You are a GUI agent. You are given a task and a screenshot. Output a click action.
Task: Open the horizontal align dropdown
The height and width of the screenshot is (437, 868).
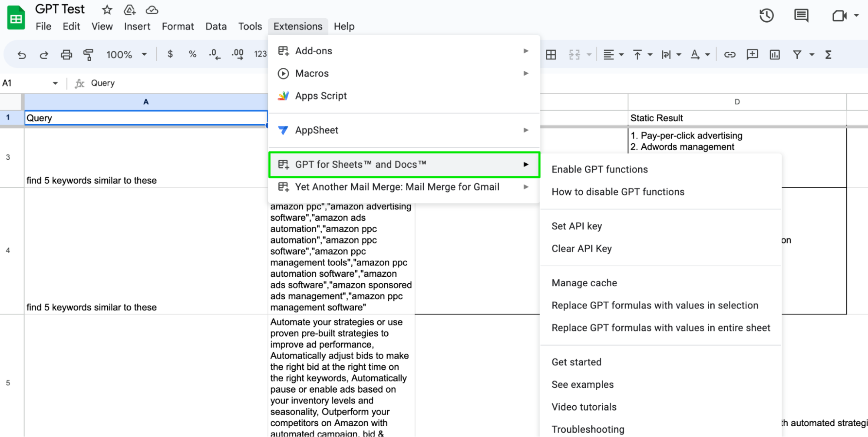click(x=613, y=55)
